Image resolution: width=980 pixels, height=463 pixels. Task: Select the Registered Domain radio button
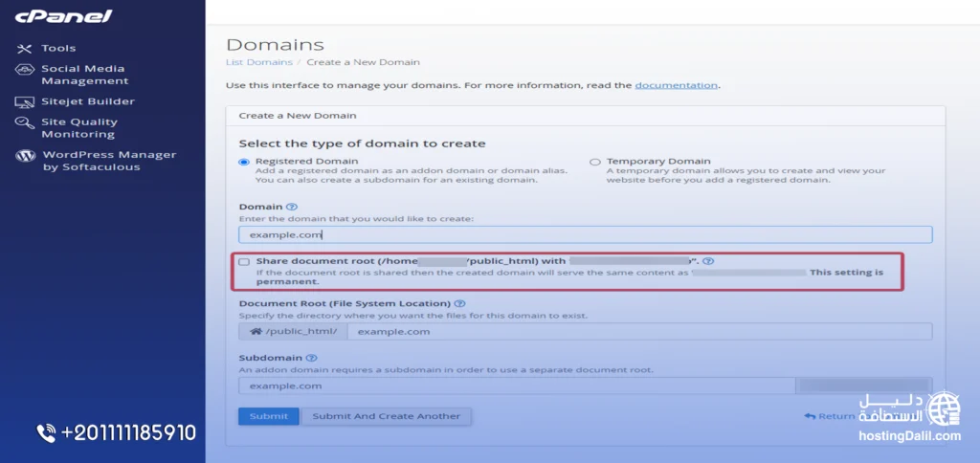coord(244,162)
